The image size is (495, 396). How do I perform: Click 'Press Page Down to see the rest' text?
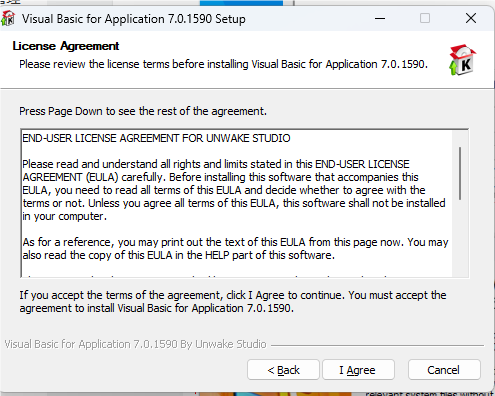(143, 111)
